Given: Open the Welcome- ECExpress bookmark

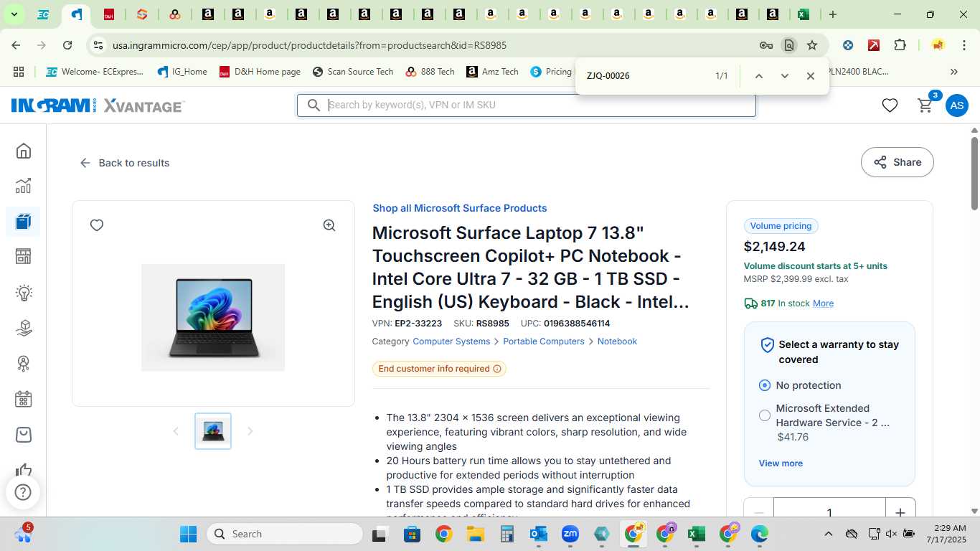Looking at the screenshot, I should tap(94, 72).
